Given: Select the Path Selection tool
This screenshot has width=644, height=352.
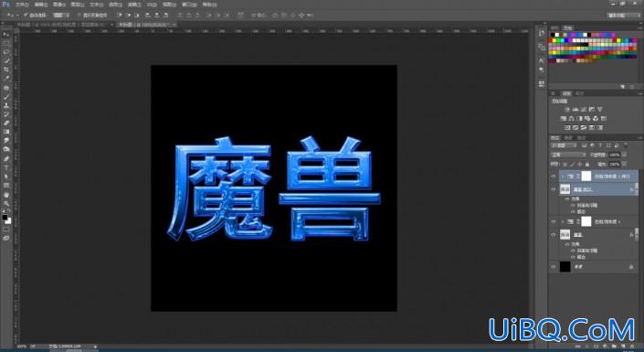Looking at the screenshot, I should point(6,176).
